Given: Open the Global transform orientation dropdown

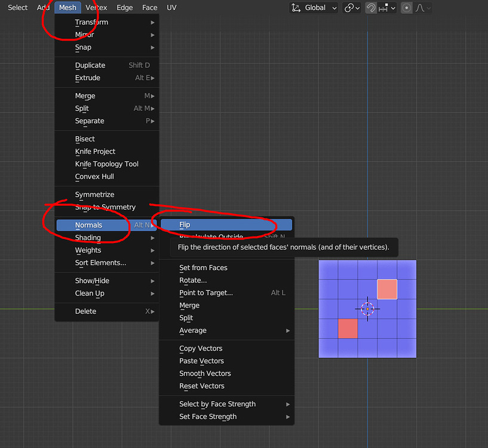Looking at the screenshot, I should click(315, 8).
